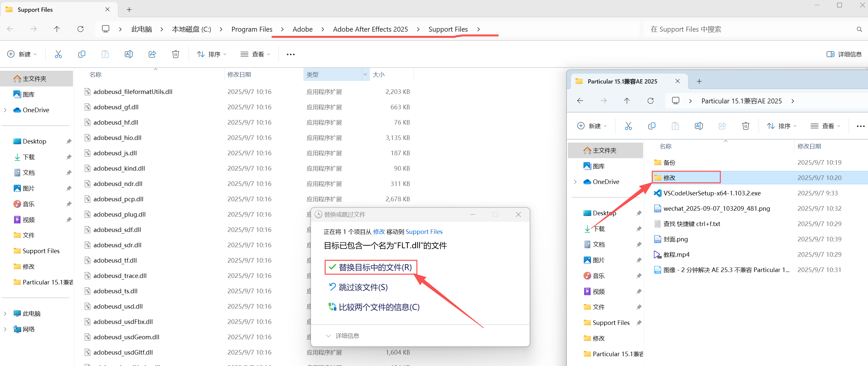This screenshot has height=366, width=868.
Task: Expand OneDrive in Particular window sidebar
Action: click(x=575, y=182)
